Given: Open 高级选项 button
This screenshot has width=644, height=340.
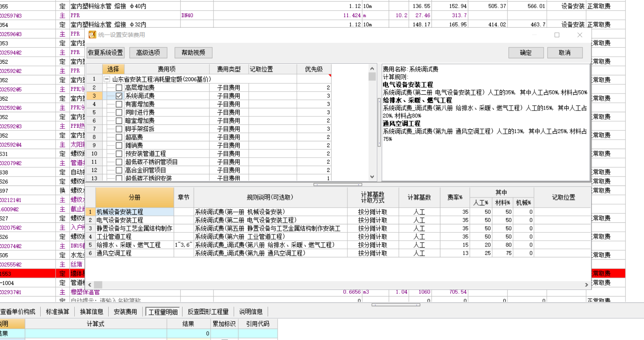Looking at the screenshot, I should [x=148, y=53].
